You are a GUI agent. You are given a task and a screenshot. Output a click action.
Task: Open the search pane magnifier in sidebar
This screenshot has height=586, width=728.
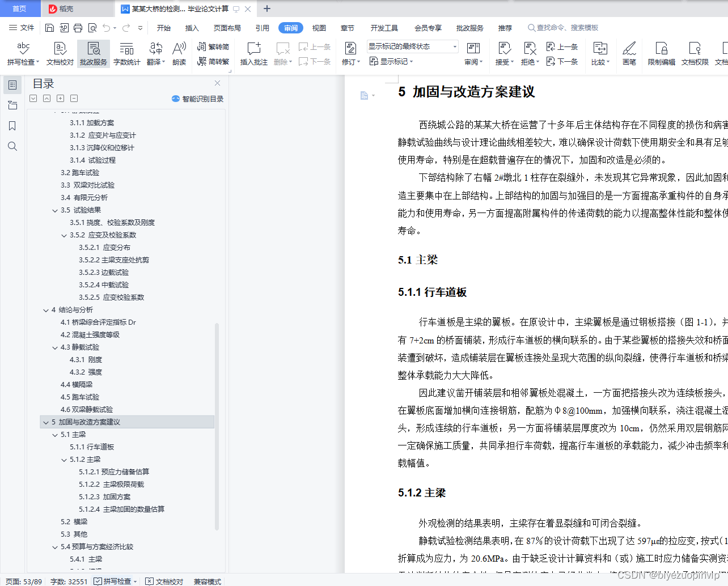[x=12, y=146]
